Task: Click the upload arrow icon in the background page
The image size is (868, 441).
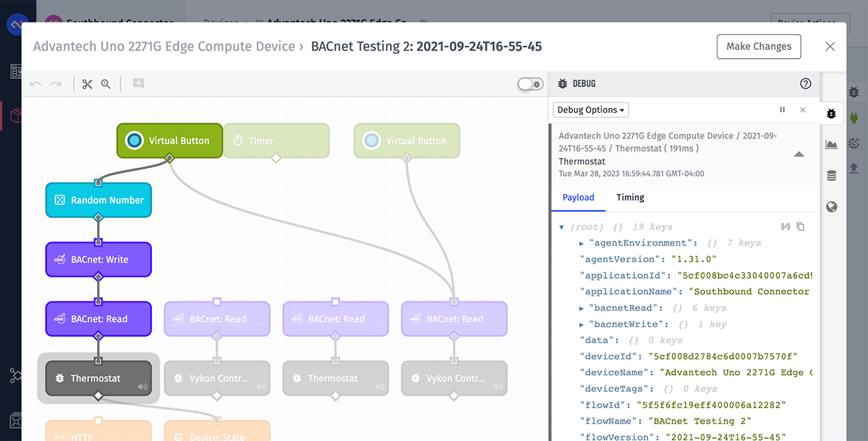Action: pyautogui.click(x=854, y=168)
